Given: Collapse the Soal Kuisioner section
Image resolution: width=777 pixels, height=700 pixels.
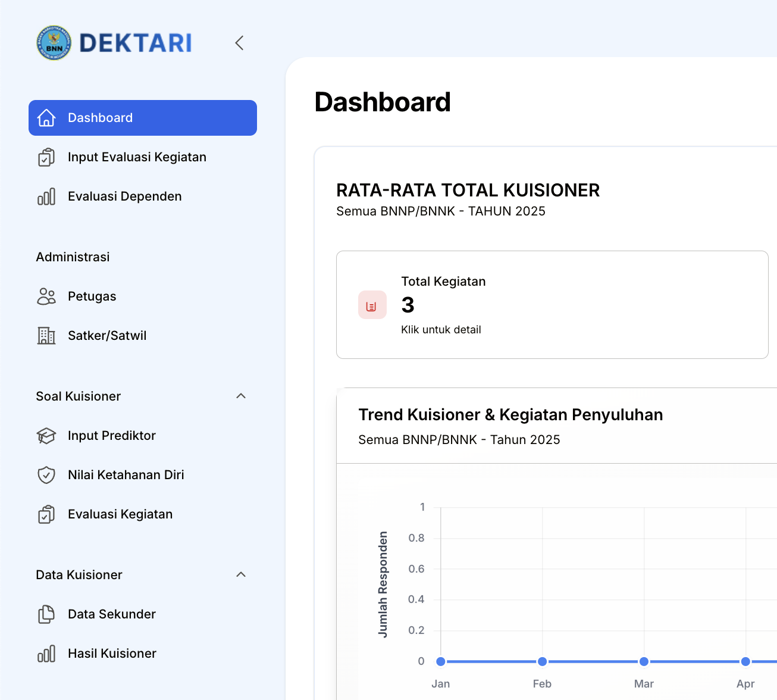Looking at the screenshot, I should point(241,396).
